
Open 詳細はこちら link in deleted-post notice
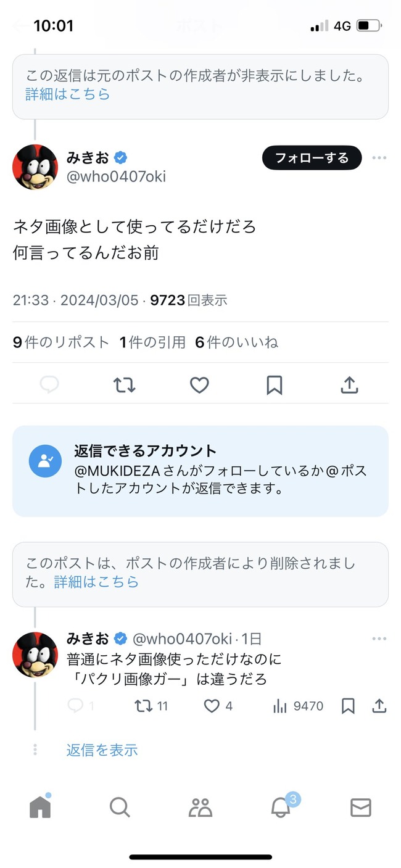tap(96, 582)
